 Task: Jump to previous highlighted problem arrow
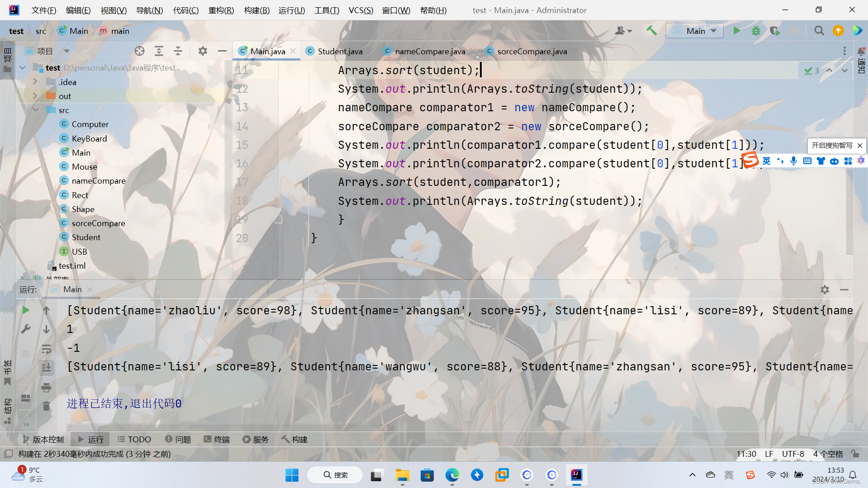click(x=829, y=71)
